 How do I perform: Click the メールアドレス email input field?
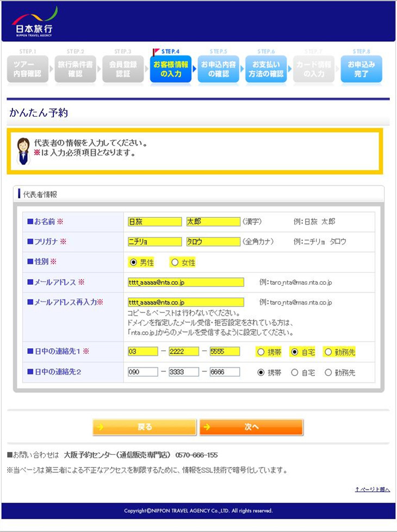point(185,282)
